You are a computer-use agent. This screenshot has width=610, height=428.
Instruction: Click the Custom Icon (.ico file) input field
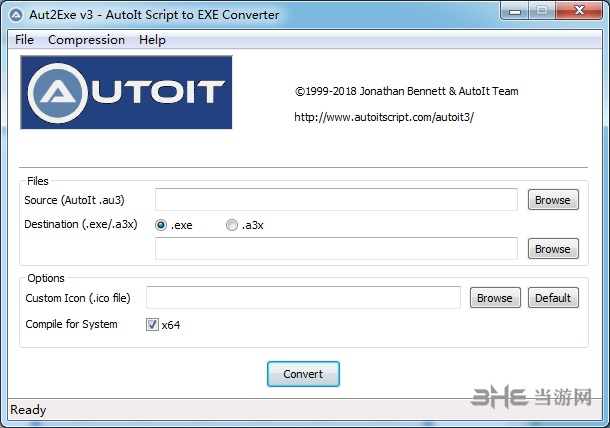[x=303, y=298]
